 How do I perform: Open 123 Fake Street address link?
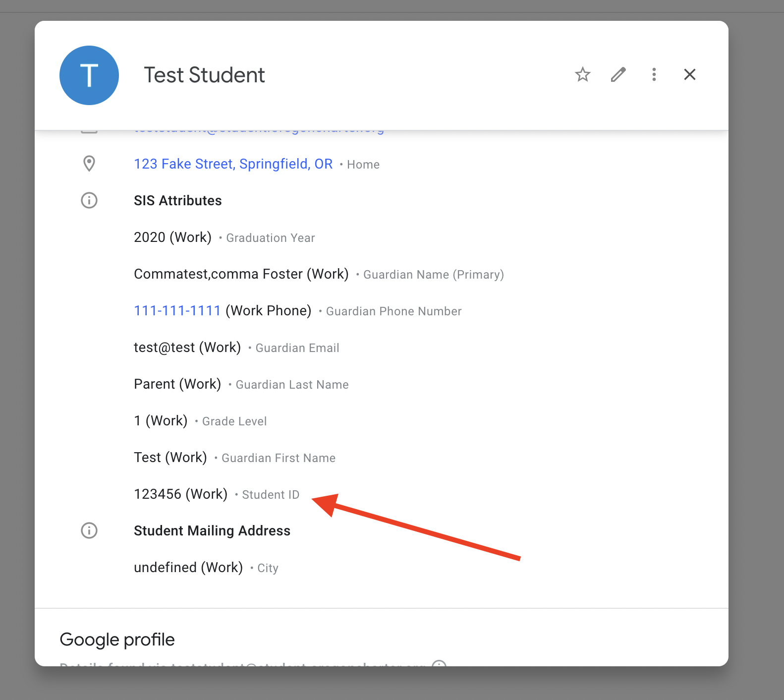tap(233, 164)
